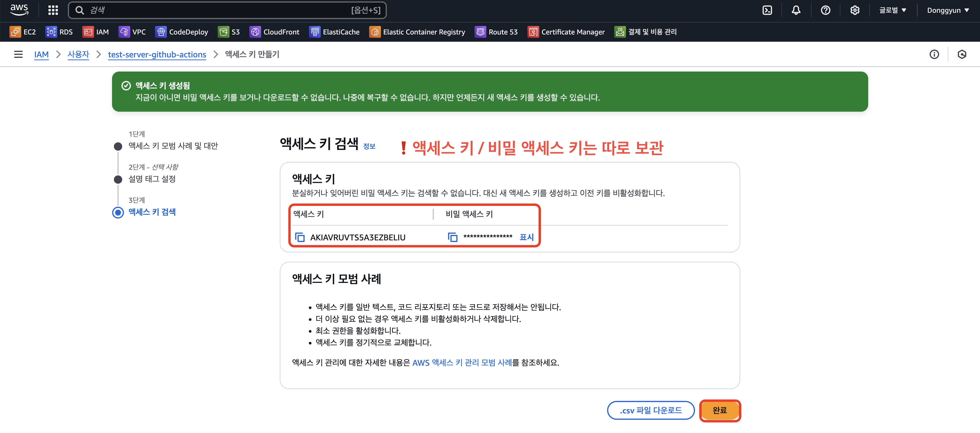
Task: Toggle the side navigation hamburger menu
Action: click(x=18, y=54)
